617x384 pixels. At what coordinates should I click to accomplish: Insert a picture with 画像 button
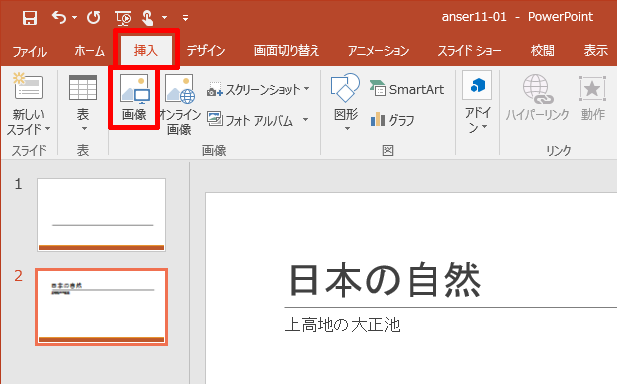click(x=134, y=98)
